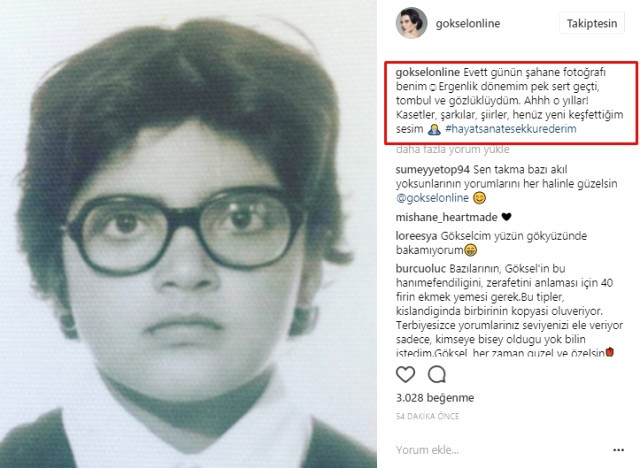Load more comments via 'daha fazla yorum yükle'

452,149
